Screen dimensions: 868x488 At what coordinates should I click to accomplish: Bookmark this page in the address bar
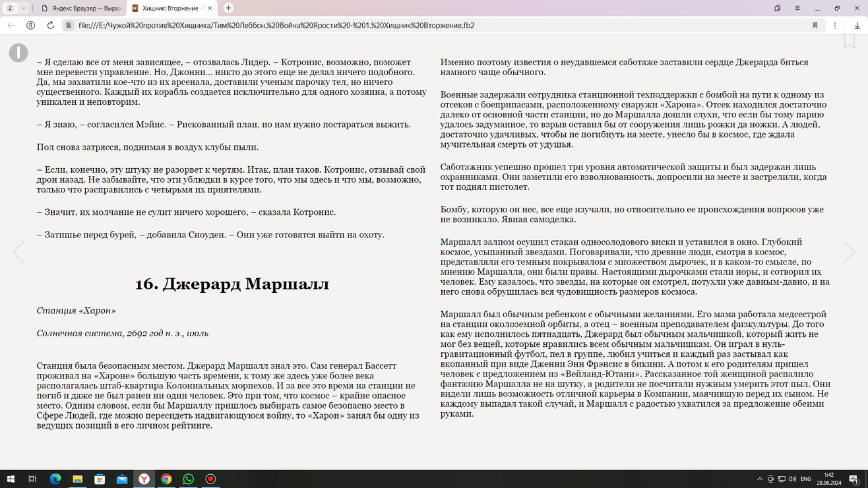tap(815, 25)
